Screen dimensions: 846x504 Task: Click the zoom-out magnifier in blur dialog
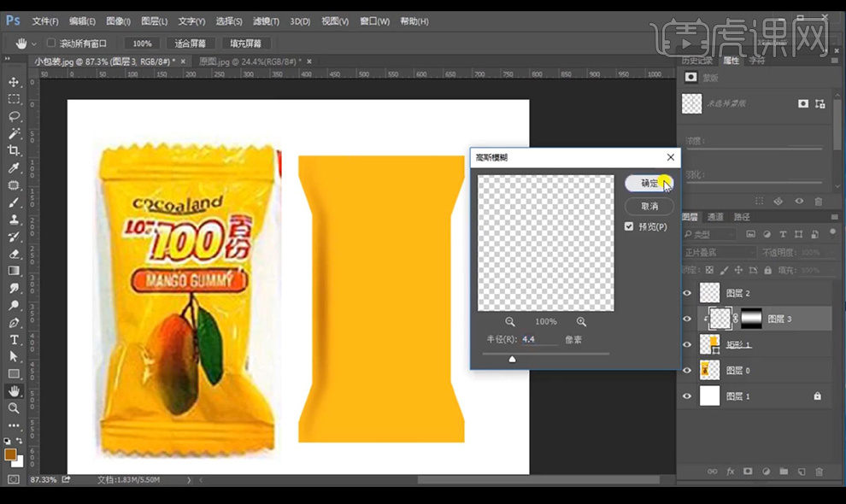pyautogui.click(x=510, y=321)
